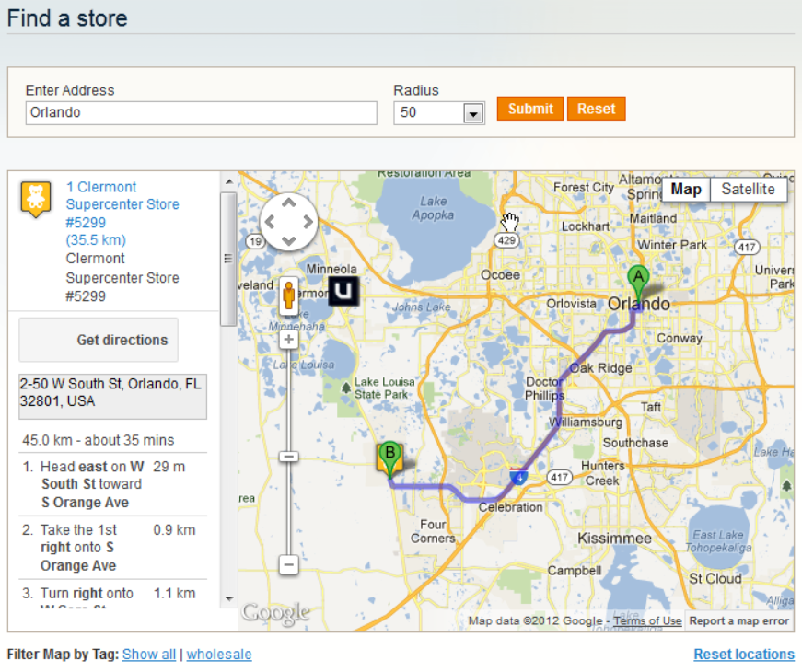
Task: Click the black U marker near Minneola
Action: pos(343,291)
